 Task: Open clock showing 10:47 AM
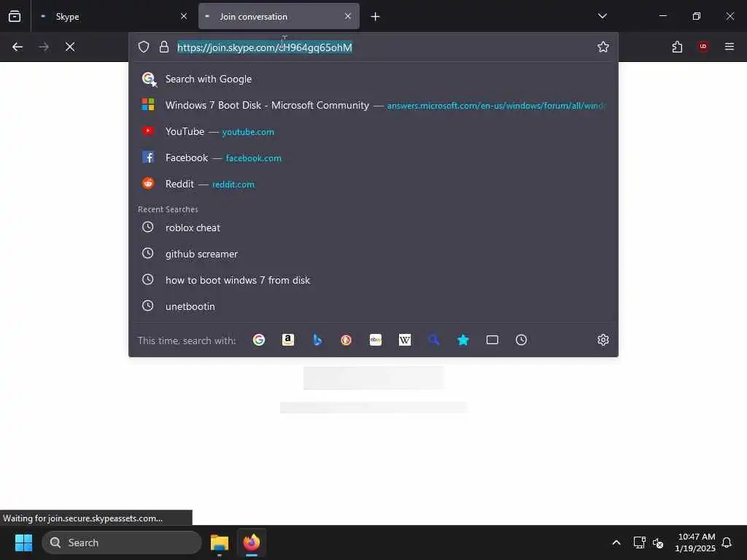695,542
